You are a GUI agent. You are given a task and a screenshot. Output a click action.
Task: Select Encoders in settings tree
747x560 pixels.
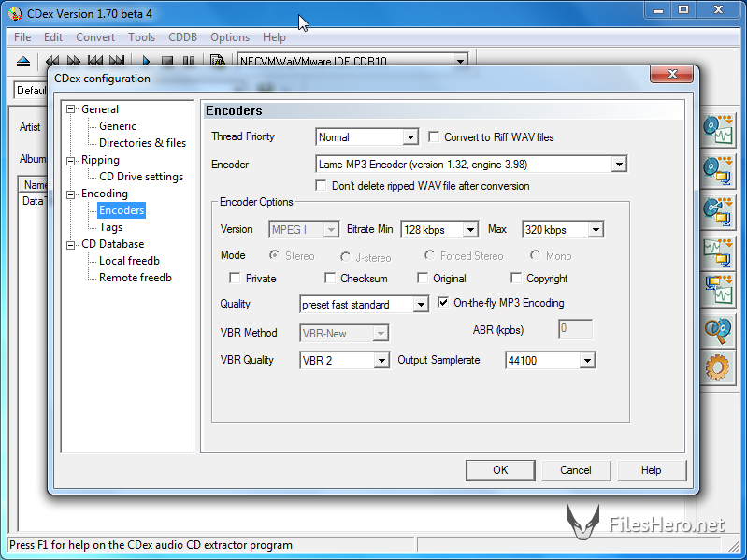point(122,210)
